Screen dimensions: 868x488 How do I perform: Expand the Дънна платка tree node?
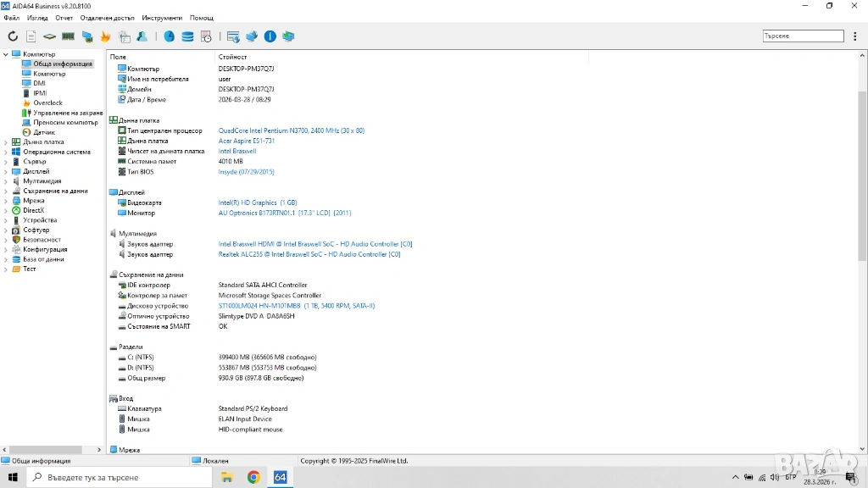coord(6,142)
